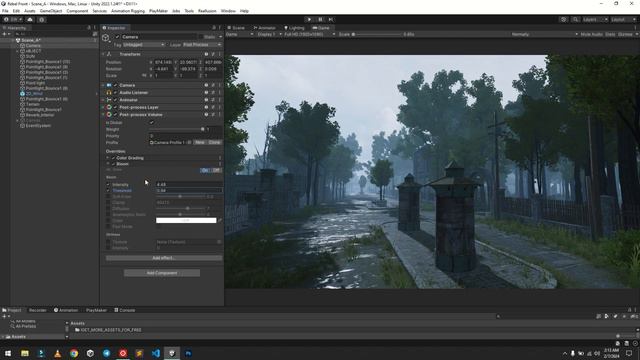This screenshot has height=360, width=640.
Task: Toggle the Camera GameObject active checkbox
Action: tap(118, 37)
